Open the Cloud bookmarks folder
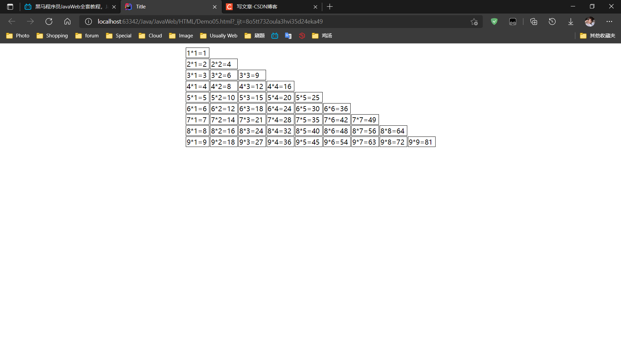This screenshot has height=364, width=621. 150,36
